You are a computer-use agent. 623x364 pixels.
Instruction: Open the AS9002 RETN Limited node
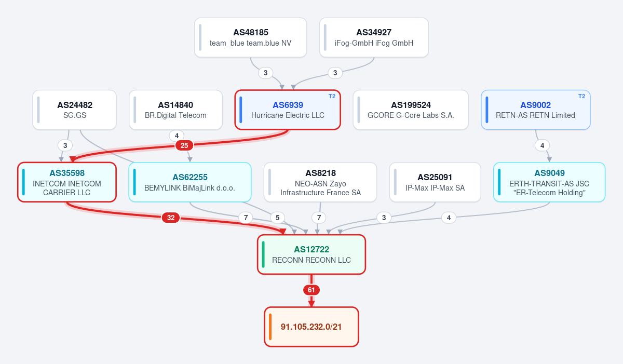coord(536,110)
